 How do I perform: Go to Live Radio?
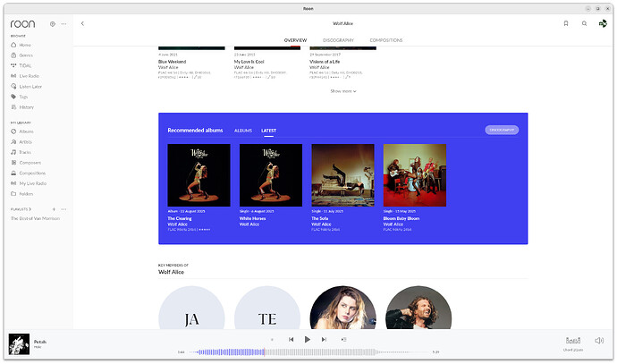[x=30, y=76]
